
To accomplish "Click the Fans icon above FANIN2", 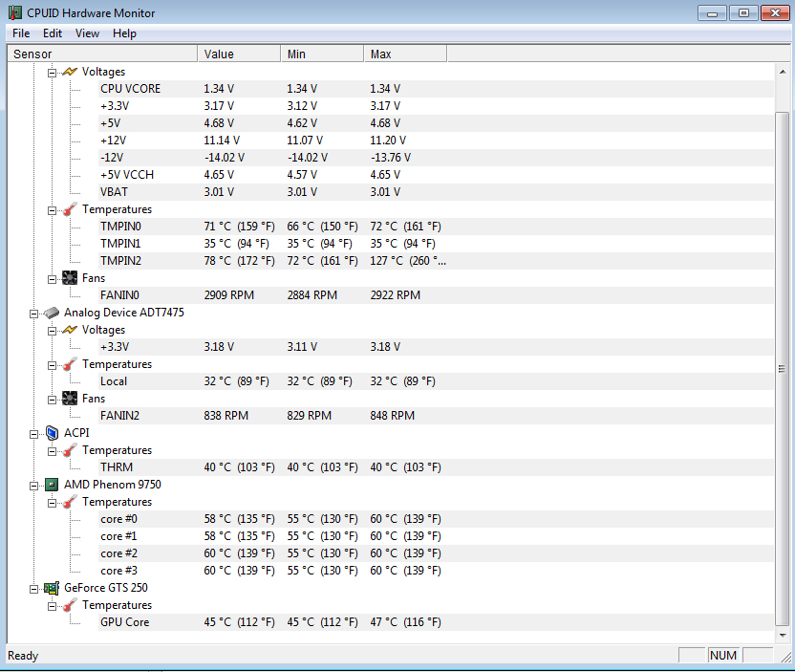I will pos(70,399).
